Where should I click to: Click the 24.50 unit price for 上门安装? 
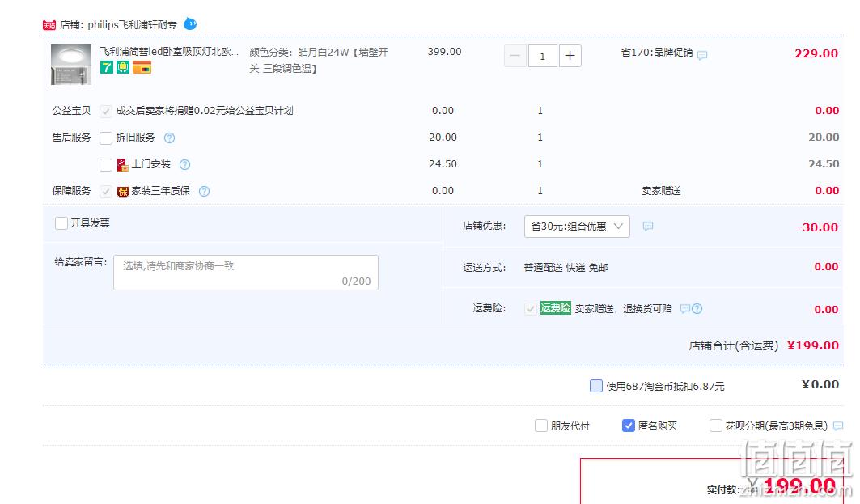click(443, 164)
